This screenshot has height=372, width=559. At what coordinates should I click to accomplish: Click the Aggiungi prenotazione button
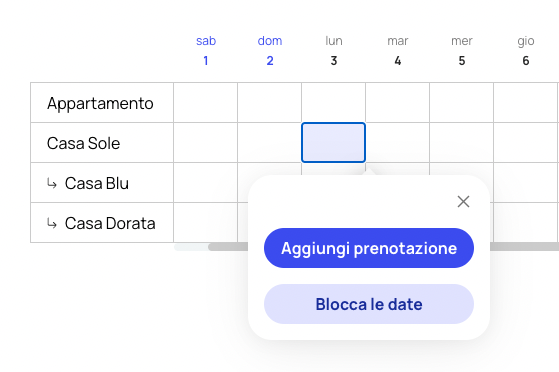369,248
